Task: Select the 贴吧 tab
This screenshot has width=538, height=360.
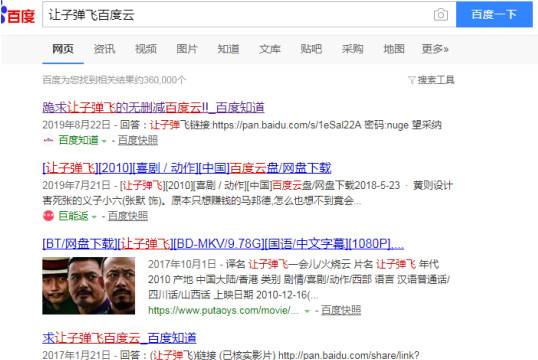Action: 311,49
